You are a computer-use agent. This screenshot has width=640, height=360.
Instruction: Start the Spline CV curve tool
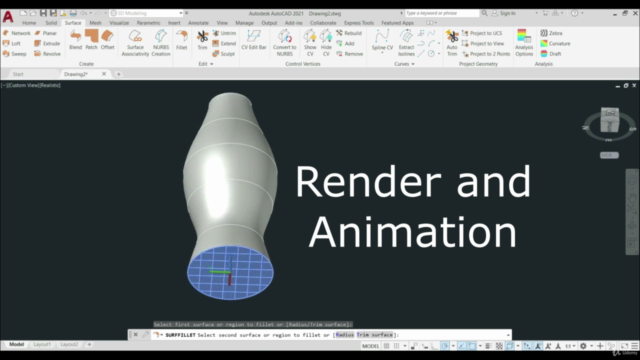[382, 40]
